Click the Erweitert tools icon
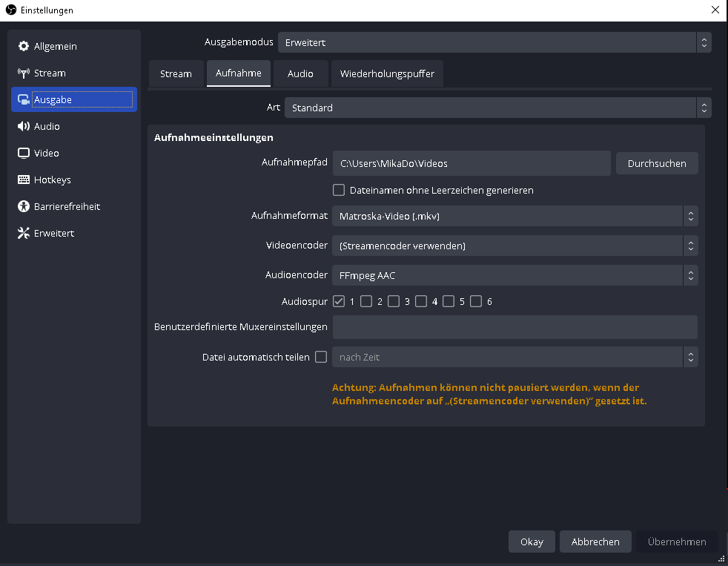This screenshot has width=728, height=566. (x=23, y=233)
